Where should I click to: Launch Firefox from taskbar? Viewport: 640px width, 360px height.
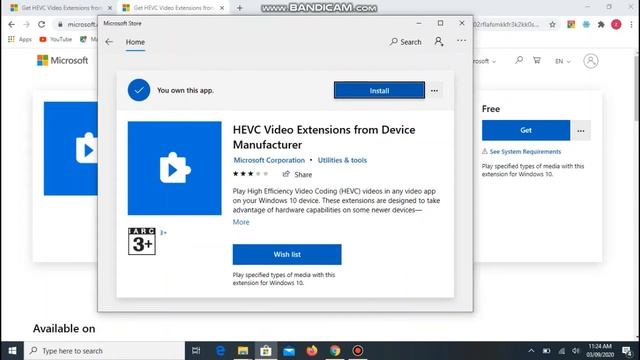[x=312, y=351]
